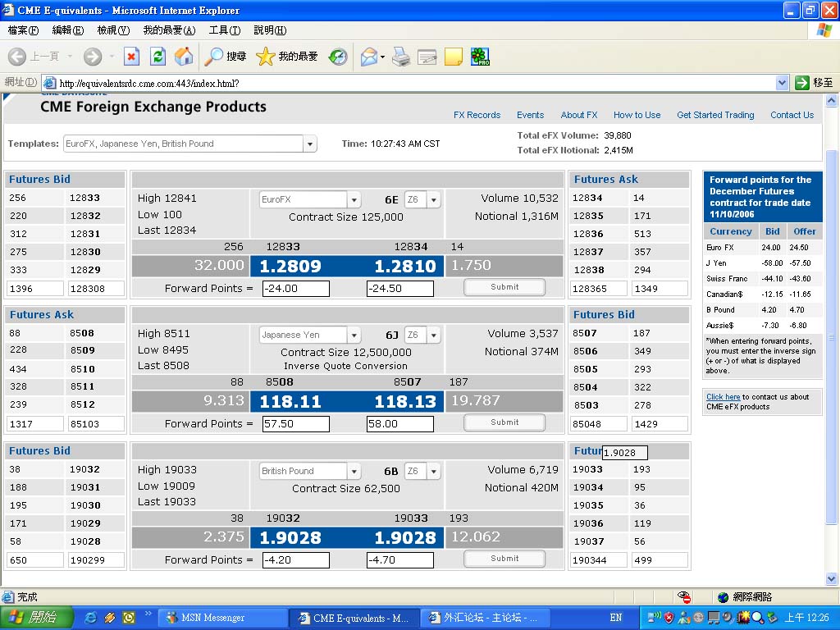Open the Tools menu
Image resolution: width=840 pixels, height=630 pixels.
pyautogui.click(x=225, y=30)
